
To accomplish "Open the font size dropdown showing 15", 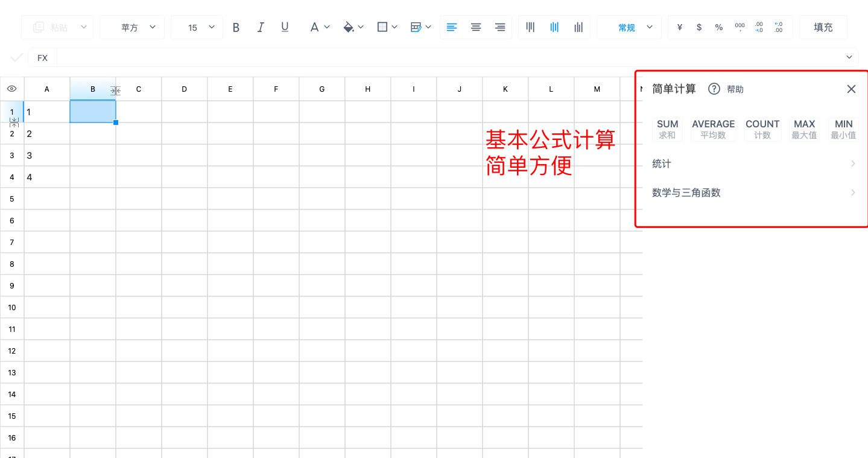I will 197,27.
